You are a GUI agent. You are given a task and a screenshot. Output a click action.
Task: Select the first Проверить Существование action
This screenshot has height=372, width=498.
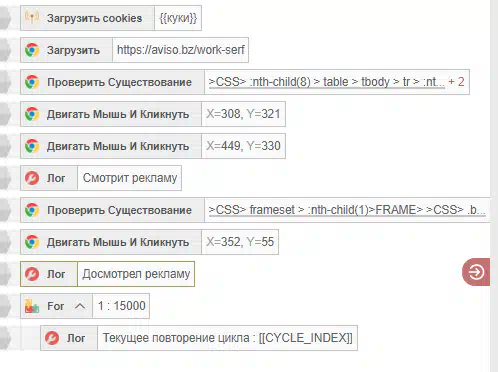[245, 82]
